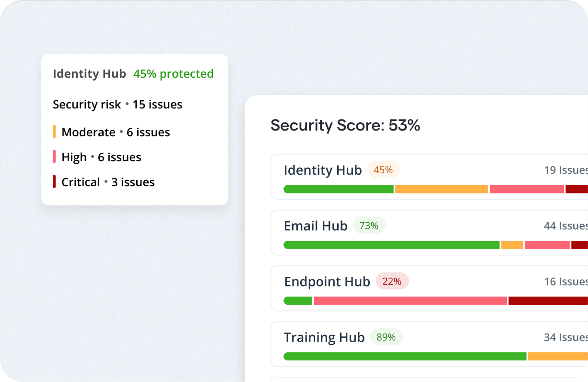
Task: Click the 44 Issues count
Action: click(x=566, y=226)
